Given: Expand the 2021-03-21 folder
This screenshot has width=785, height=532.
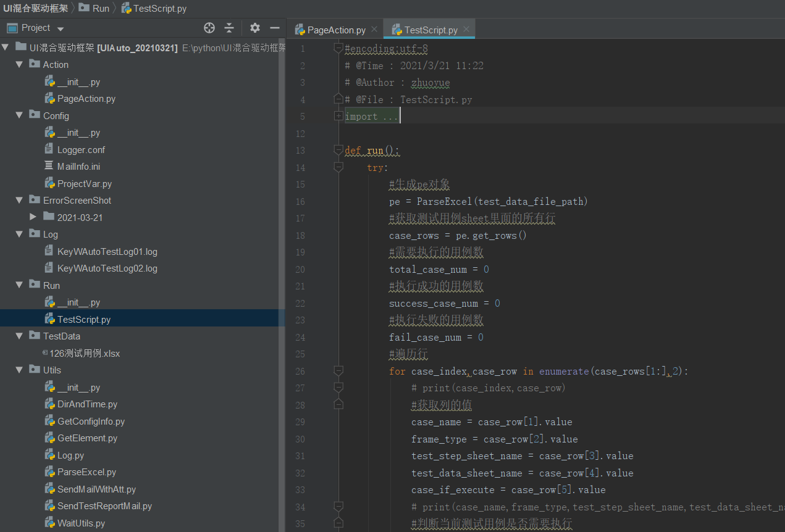Looking at the screenshot, I should 33,217.
